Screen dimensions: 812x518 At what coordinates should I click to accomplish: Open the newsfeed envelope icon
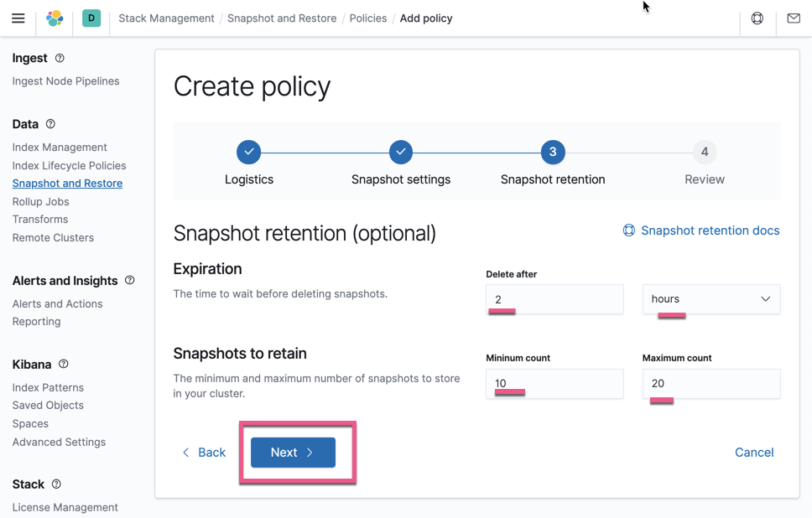click(793, 18)
